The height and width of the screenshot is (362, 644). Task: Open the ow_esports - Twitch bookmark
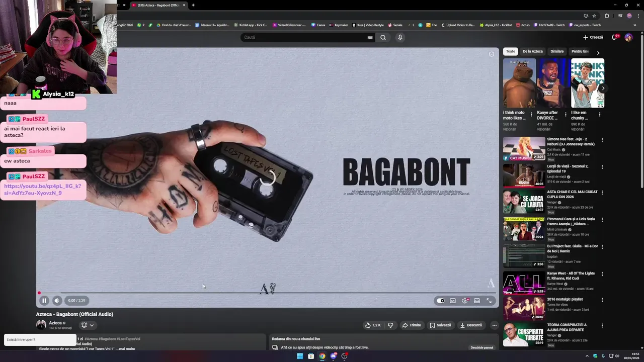click(x=586, y=25)
